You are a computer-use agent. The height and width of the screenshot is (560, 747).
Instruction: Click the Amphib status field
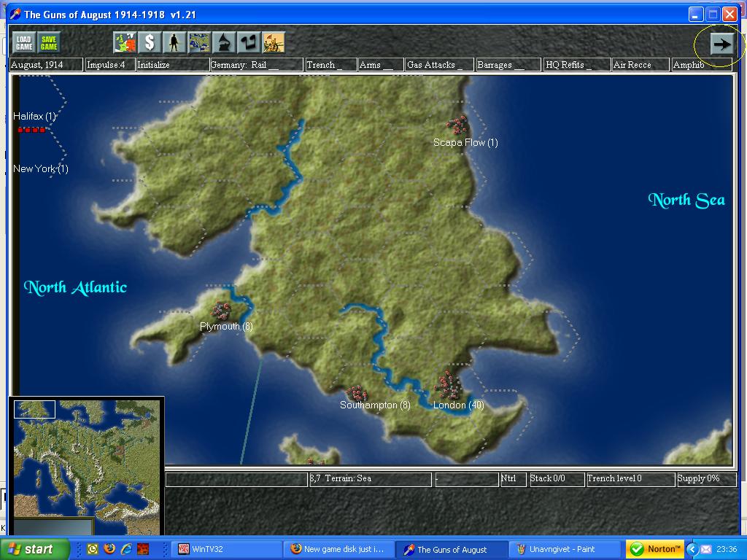point(701,65)
